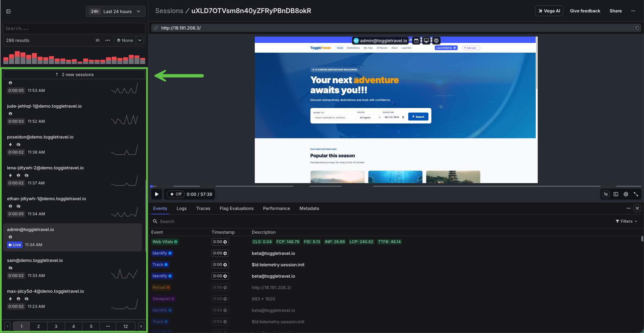Toggle hidden-eye icon on poseidon session
Image resolution: width=644 pixels, height=333 pixels.
[x=18, y=145]
